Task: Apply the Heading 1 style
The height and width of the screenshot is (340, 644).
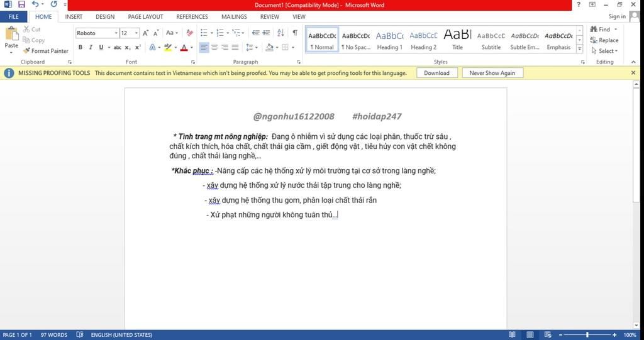Action: point(390,40)
